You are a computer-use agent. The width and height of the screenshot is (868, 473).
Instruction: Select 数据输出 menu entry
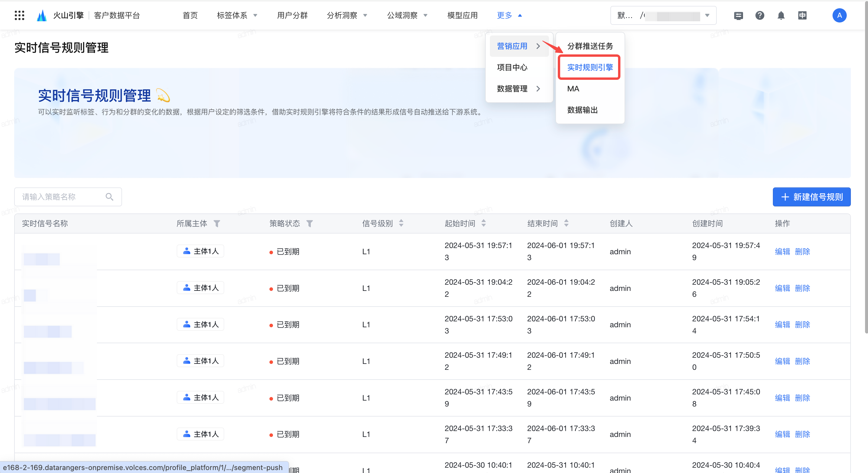tap(582, 110)
